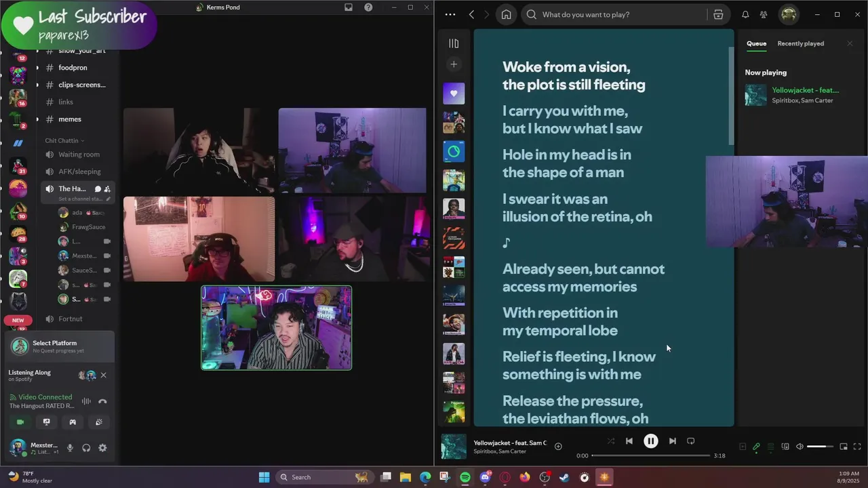Viewport: 868px width, 488px height.
Task: Add Yellowjacket to Liked Songs plus icon
Action: [558, 447]
